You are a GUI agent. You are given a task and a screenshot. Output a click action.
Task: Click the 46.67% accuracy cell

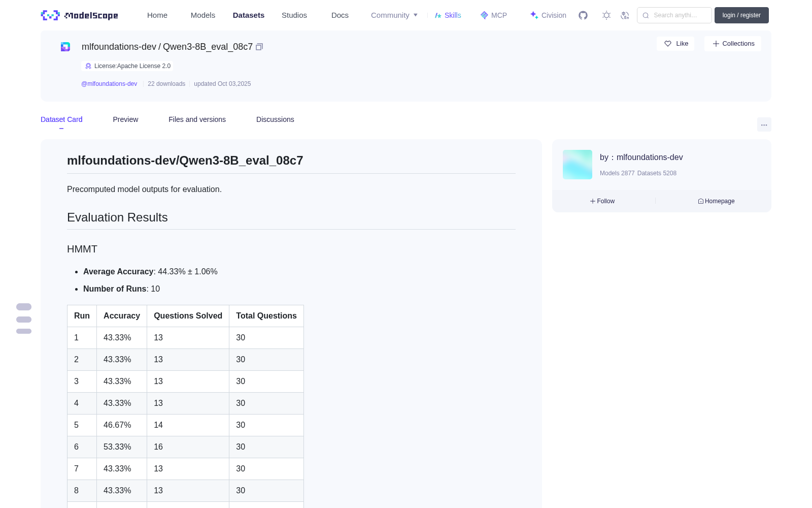tap(122, 425)
